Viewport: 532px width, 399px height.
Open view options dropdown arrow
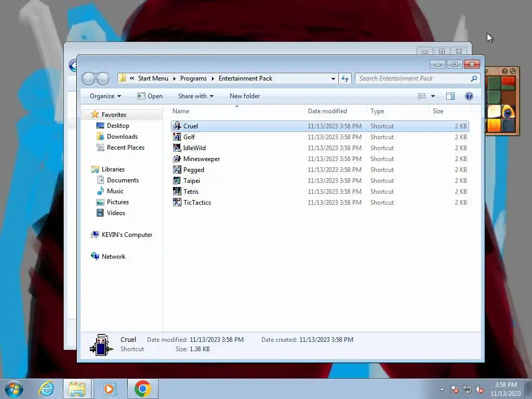433,96
